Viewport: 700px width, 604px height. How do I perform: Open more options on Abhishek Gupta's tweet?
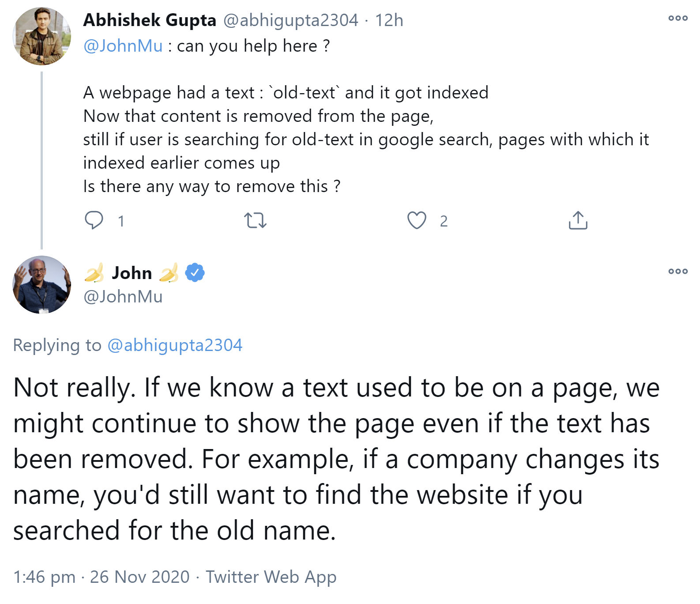point(678,18)
